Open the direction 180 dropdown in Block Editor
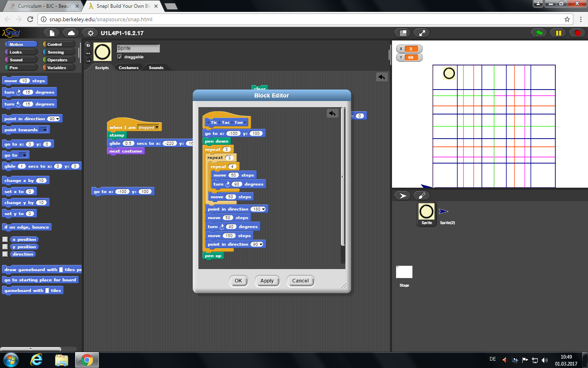 pos(263,209)
